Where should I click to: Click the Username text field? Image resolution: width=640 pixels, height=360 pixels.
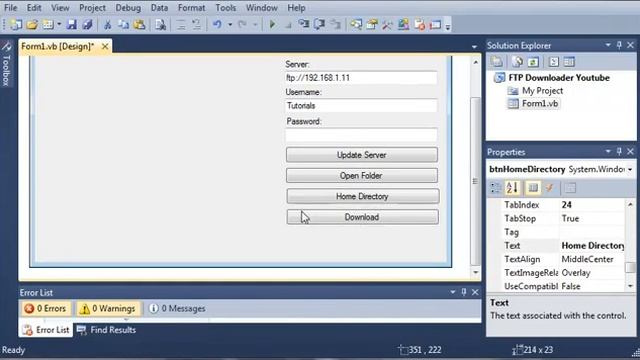(x=361, y=106)
